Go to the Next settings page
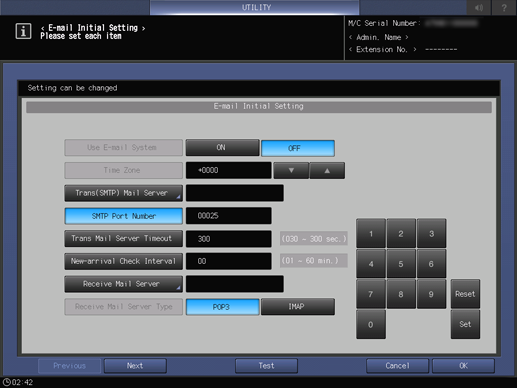This screenshot has width=517, height=388. 135,366
